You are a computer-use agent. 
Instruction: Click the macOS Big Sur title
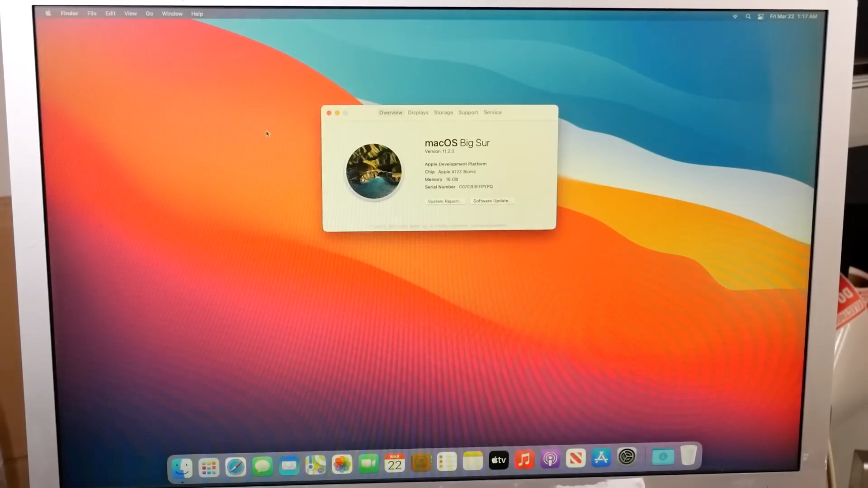point(457,143)
